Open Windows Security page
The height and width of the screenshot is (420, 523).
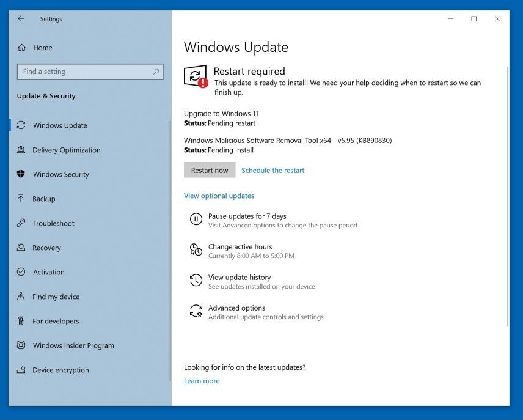61,174
